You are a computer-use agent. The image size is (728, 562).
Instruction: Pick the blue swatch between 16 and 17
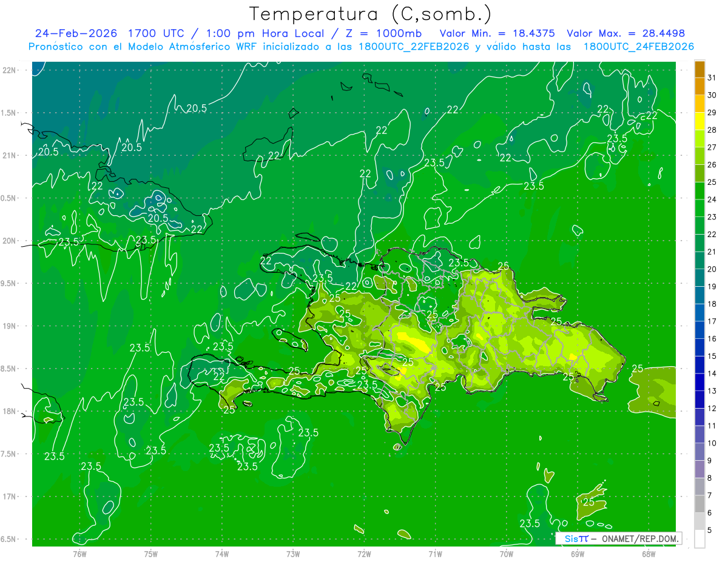pyautogui.click(x=699, y=330)
